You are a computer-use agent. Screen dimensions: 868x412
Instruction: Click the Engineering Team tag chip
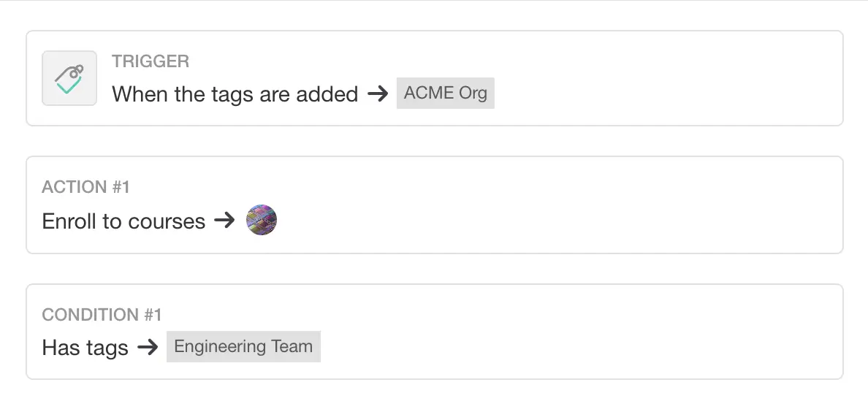pyautogui.click(x=243, y=347)
